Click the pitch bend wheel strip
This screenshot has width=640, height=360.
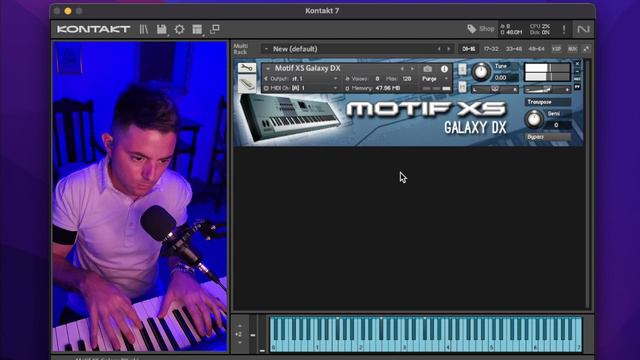click(x=253, y=334)
